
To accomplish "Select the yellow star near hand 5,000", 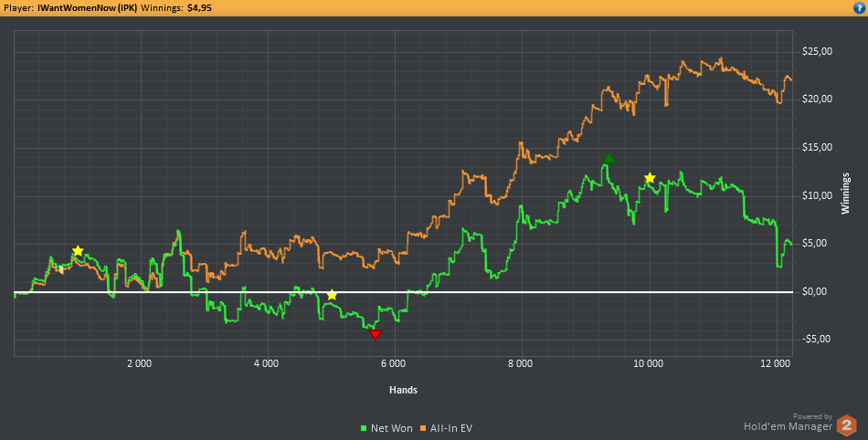I will click(332, 295).
